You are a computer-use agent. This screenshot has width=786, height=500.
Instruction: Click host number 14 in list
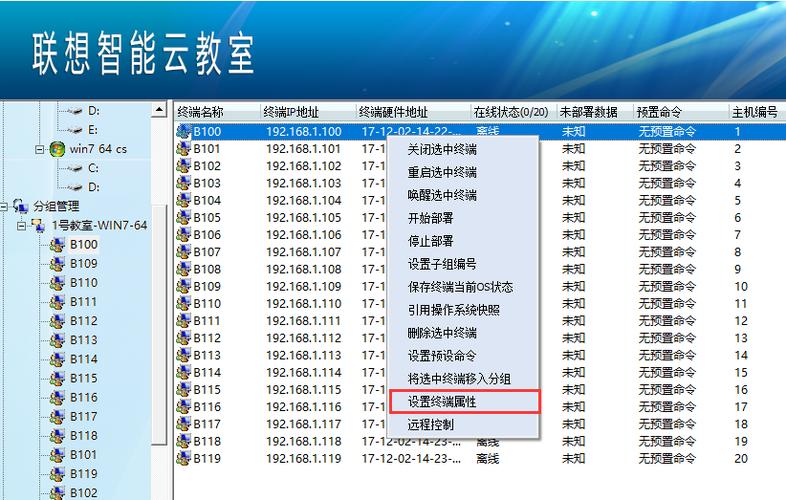741,356
